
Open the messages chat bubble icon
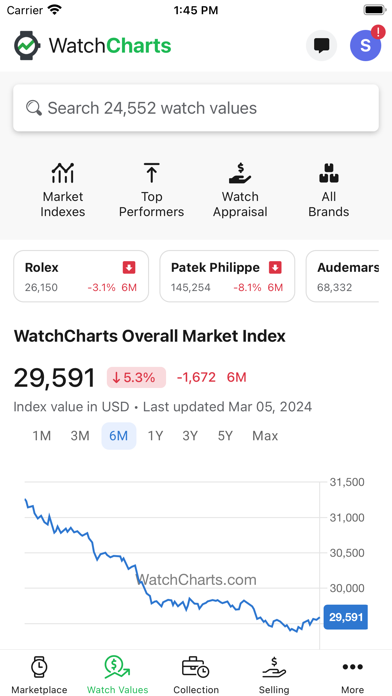click(x=321, y=45)
